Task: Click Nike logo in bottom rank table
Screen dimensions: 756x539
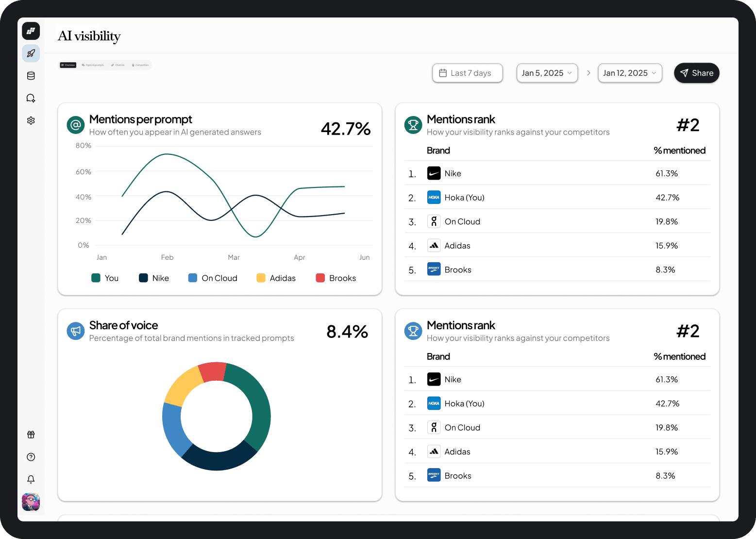Action: (x=434, y=379)
